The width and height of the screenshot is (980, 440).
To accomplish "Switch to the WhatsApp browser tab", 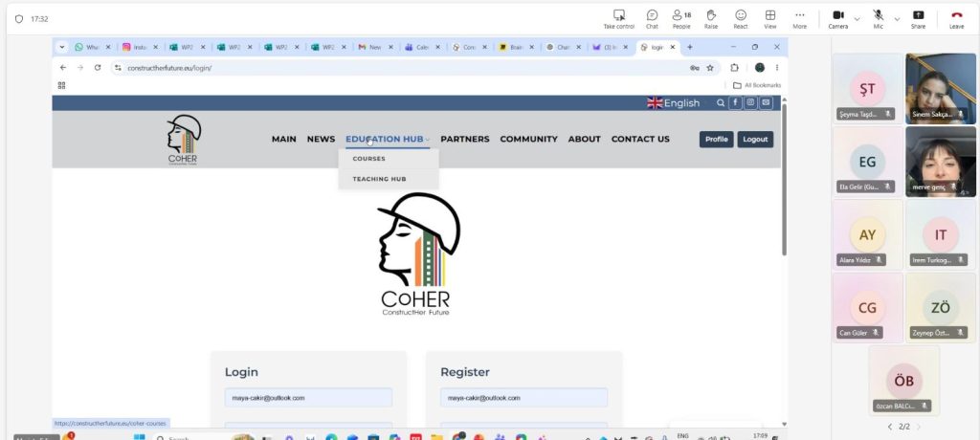I will click(x=93, y=47).
